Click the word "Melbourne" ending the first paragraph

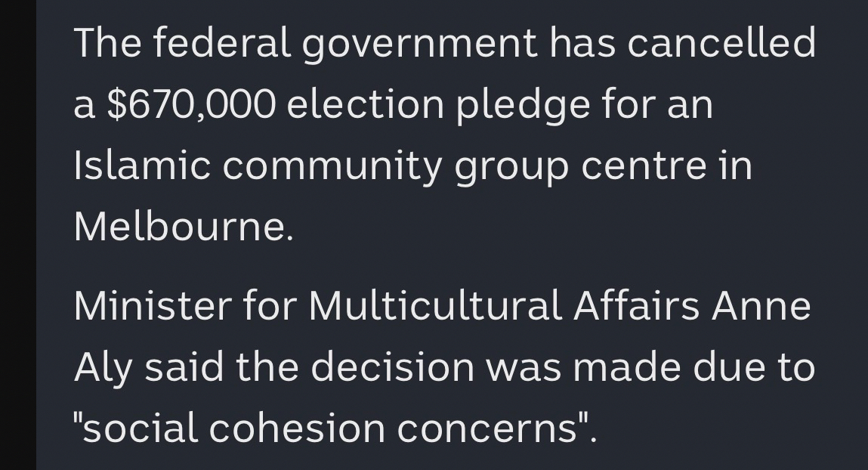point(180,226)
